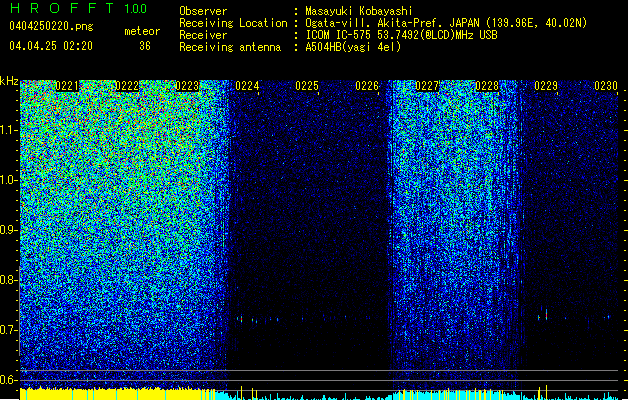Viewport: 629px width, 400px height.
Task: Click the receiver ICOM IC-575 text
Action: pos(401,35)
